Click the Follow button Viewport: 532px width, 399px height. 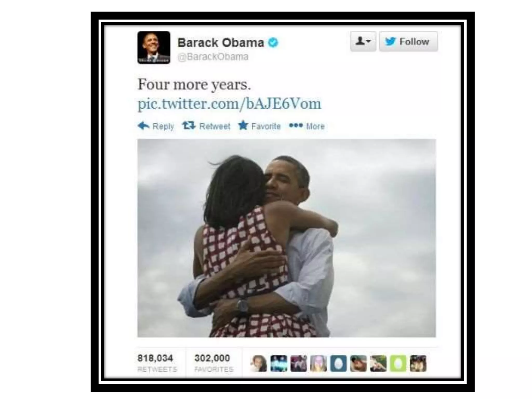(x=408, y=41)
